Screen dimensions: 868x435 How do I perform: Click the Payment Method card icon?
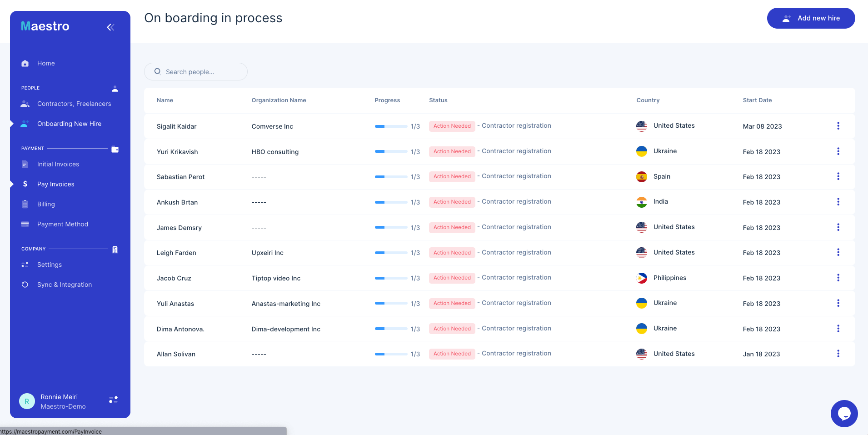(x=25, y=224)
